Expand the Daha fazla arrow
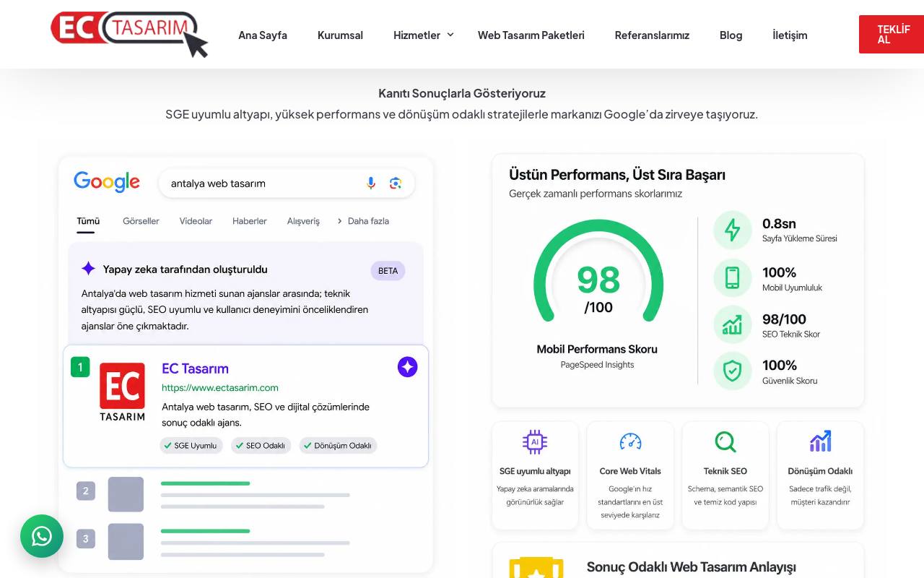 (340, 221)
